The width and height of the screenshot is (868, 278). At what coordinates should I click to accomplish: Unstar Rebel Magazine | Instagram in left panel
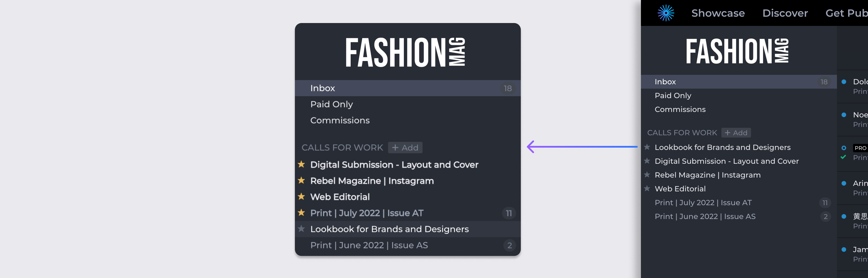(x=301, y=180)
